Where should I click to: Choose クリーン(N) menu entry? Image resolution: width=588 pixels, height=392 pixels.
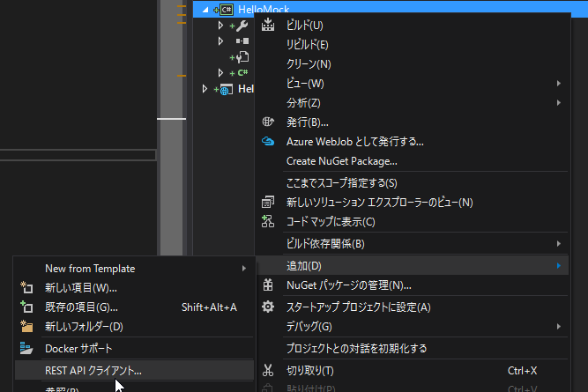click(x=413, y=64)
